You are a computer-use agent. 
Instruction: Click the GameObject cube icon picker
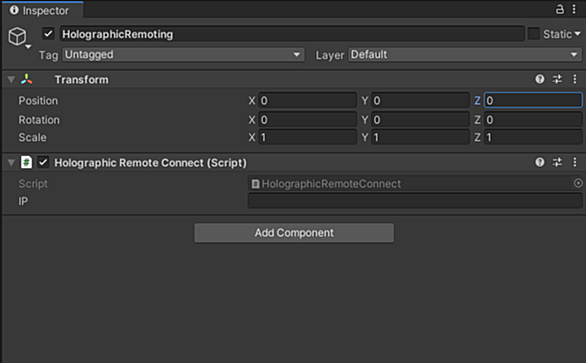coord(18,37)
